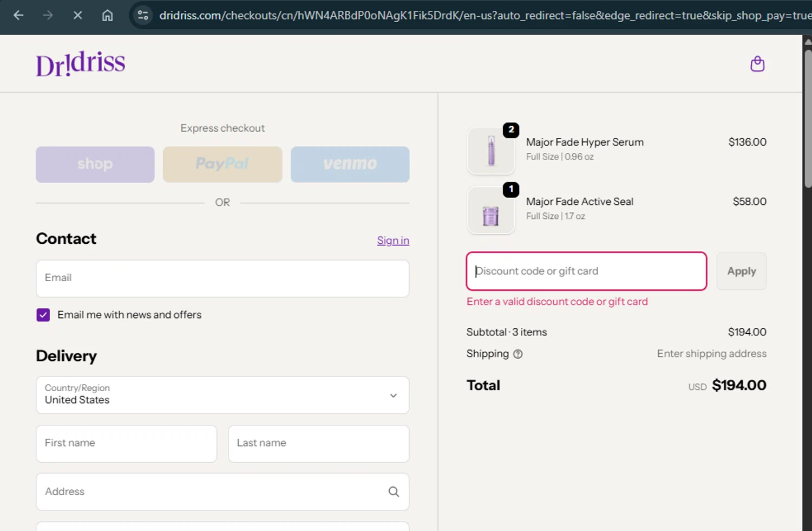Click the Shipping help question icon
812x531 pixels.
518,354
